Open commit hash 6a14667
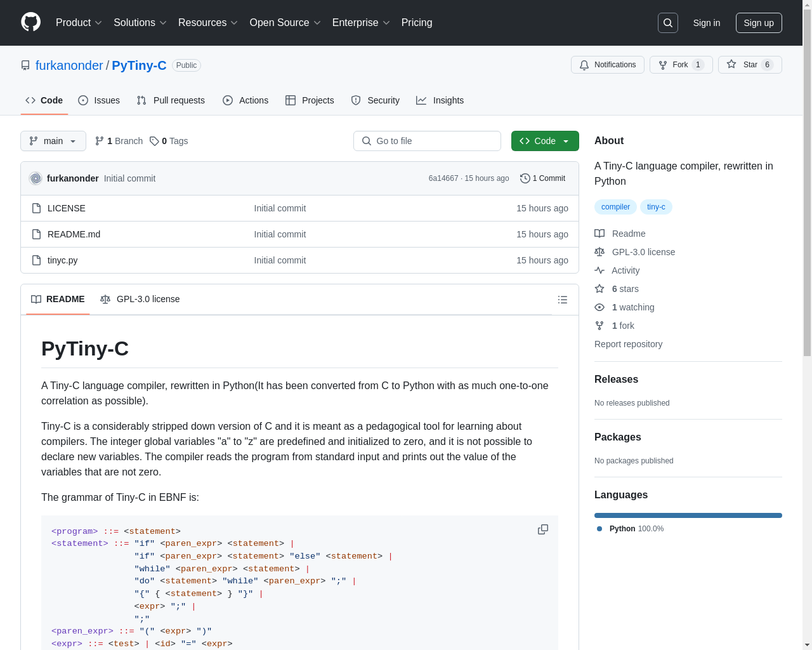The width and height of the screenshot is (812, 650). click(x=443, y=178)
